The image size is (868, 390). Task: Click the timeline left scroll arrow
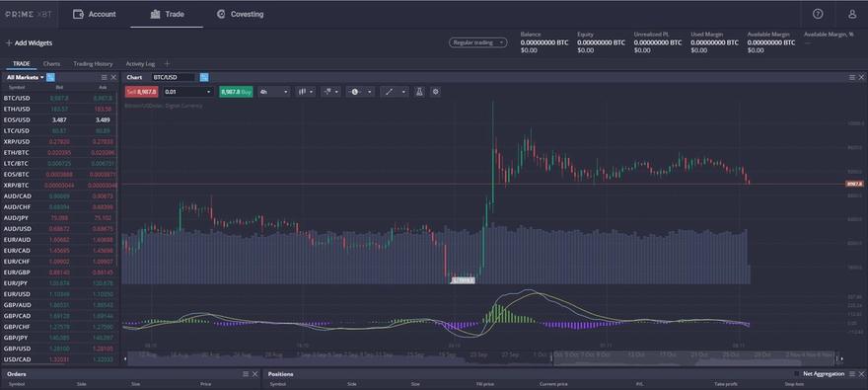(x=124, y=359)
